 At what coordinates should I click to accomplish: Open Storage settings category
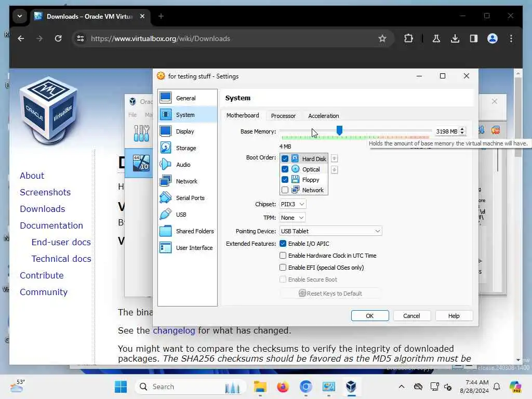coord(187,148)
